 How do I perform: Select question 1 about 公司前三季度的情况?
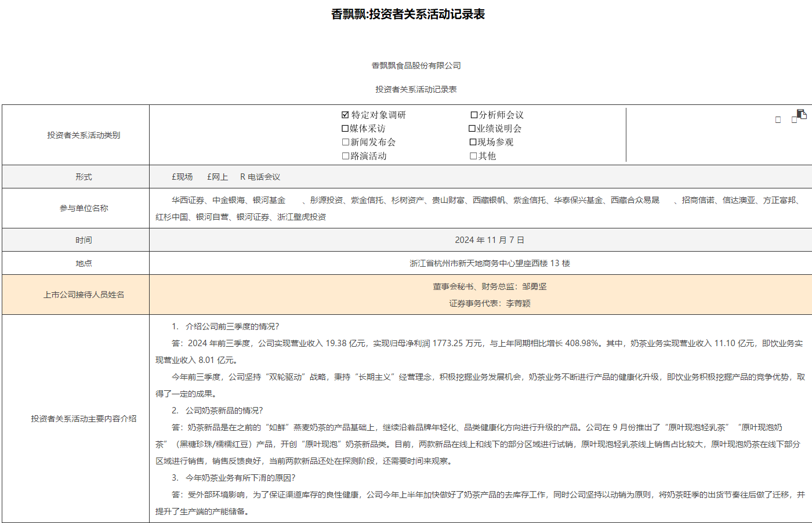226,326
